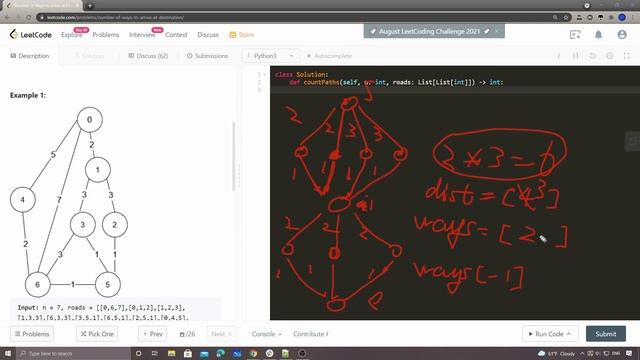This screenshot has height=360, width=640.
Task: Click the editor info icon
Action: pyautogui.click(x=558, y=56)
